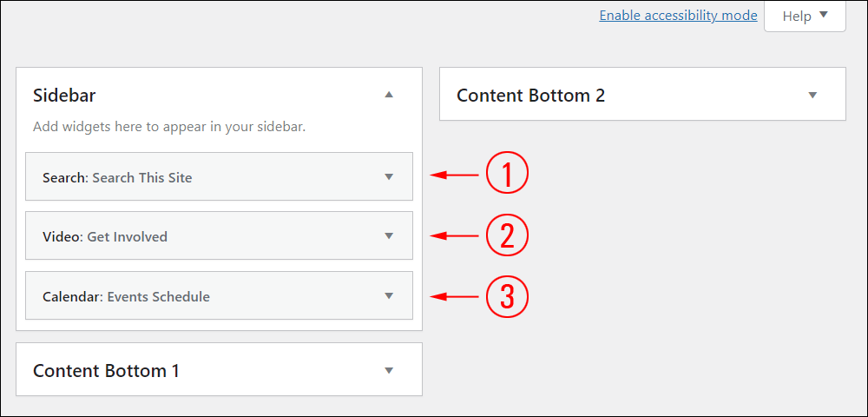The image size is (868, 417).
Task: Expand Content Bottom 2 panel arrow
Action: pos(812,95)
